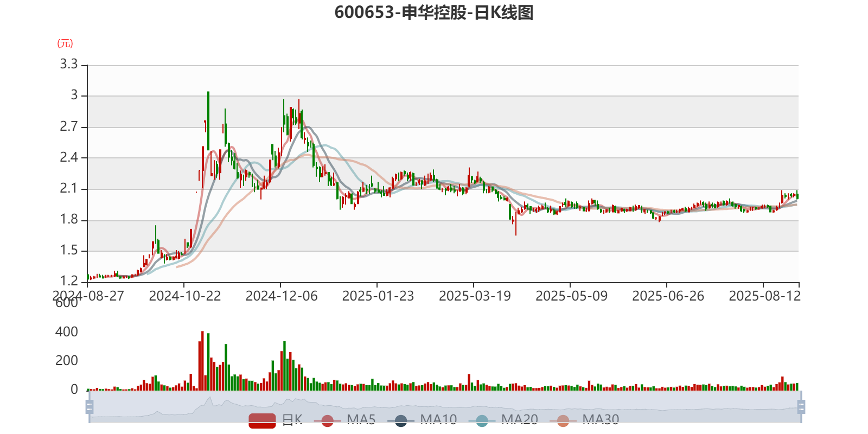Click the 2025-08-12 date axis label
868x434 pixels.
pos(764,296)
